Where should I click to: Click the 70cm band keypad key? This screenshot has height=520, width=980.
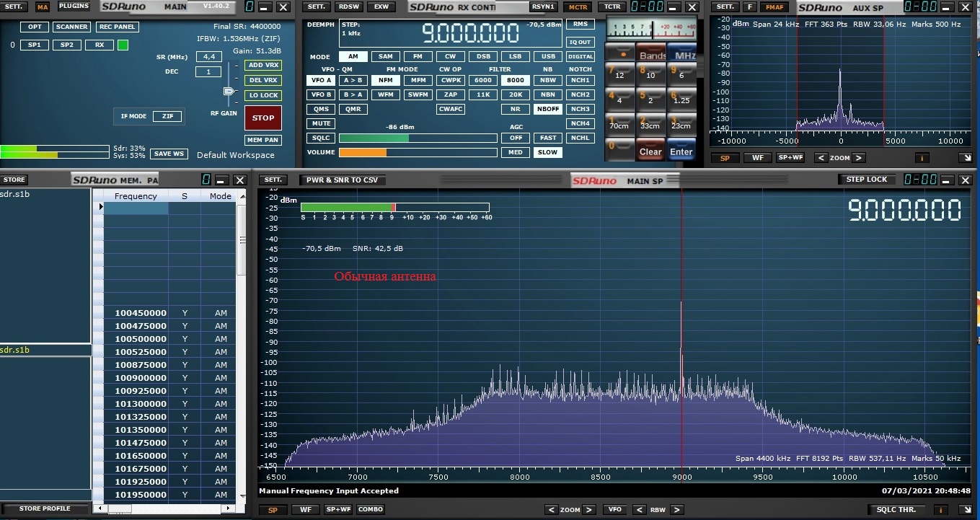tap(619, 123)
